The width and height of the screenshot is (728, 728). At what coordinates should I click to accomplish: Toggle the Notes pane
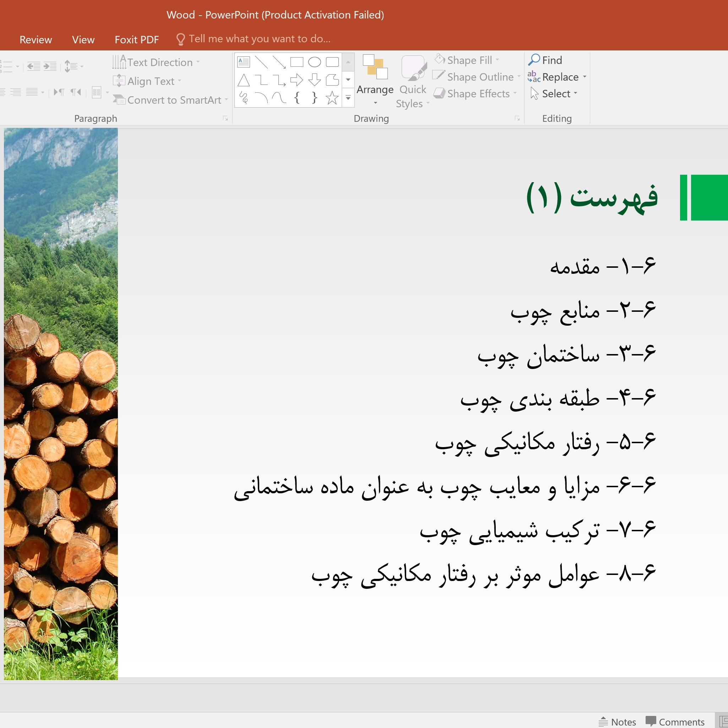pos(617,722)
